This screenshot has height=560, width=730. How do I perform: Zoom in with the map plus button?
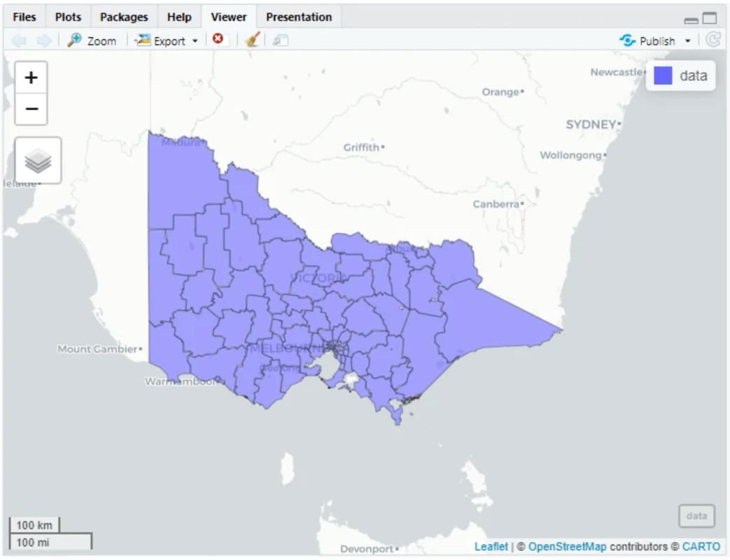pyautogui.click(x=31, y=78)
